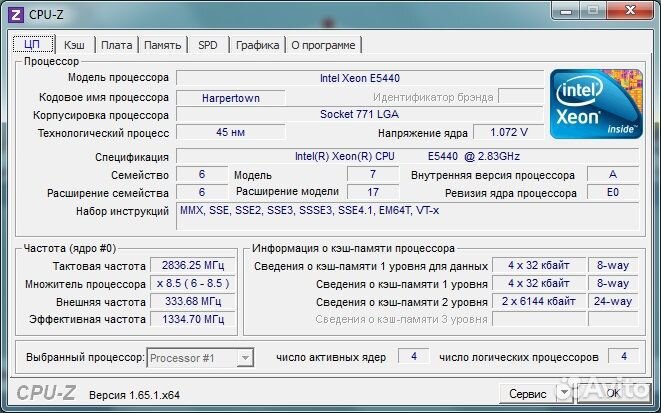Close the CPU-Z window
661x413 pixels.
click(630, 10)
